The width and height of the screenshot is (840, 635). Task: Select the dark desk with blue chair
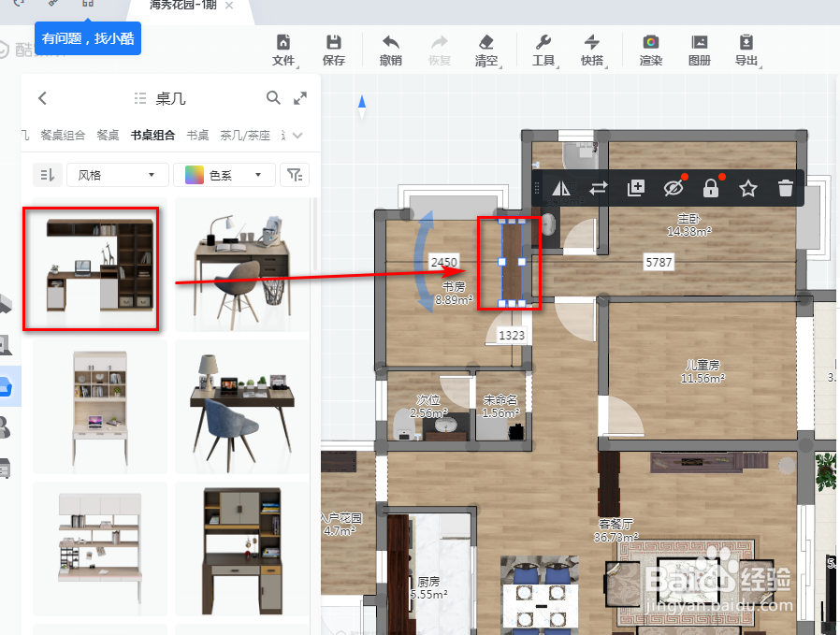point(242,407)
